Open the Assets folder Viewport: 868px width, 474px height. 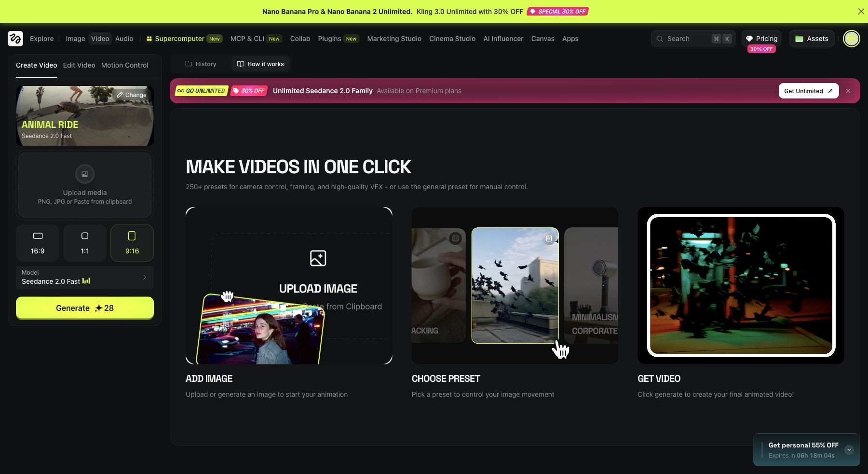tap(812, 39)
